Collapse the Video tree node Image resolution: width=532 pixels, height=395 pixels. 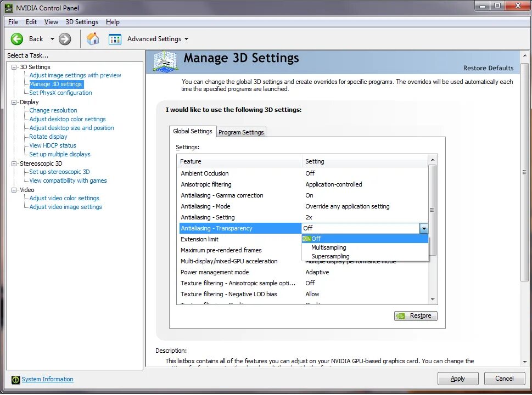pyautogui.click(x=14, y=190)
